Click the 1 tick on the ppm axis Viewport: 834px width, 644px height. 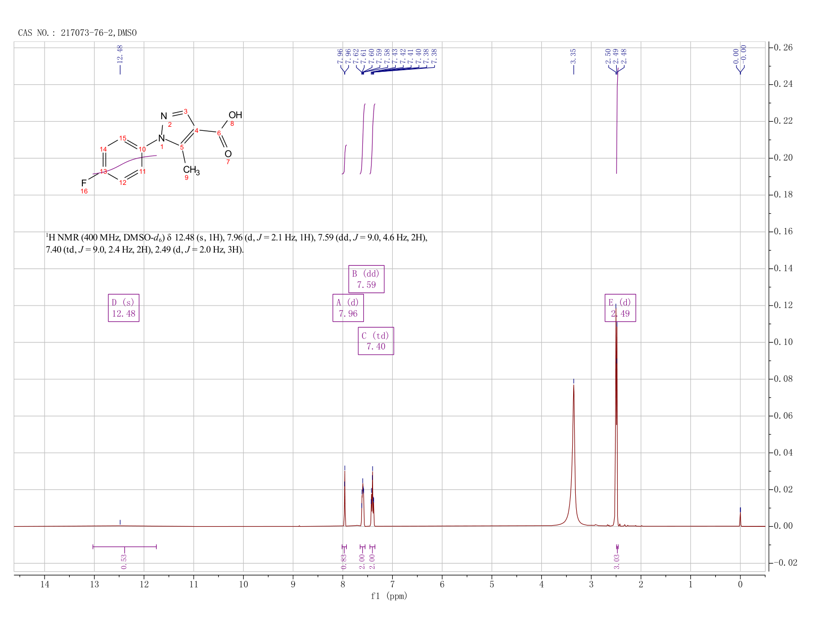coord(690,584)
